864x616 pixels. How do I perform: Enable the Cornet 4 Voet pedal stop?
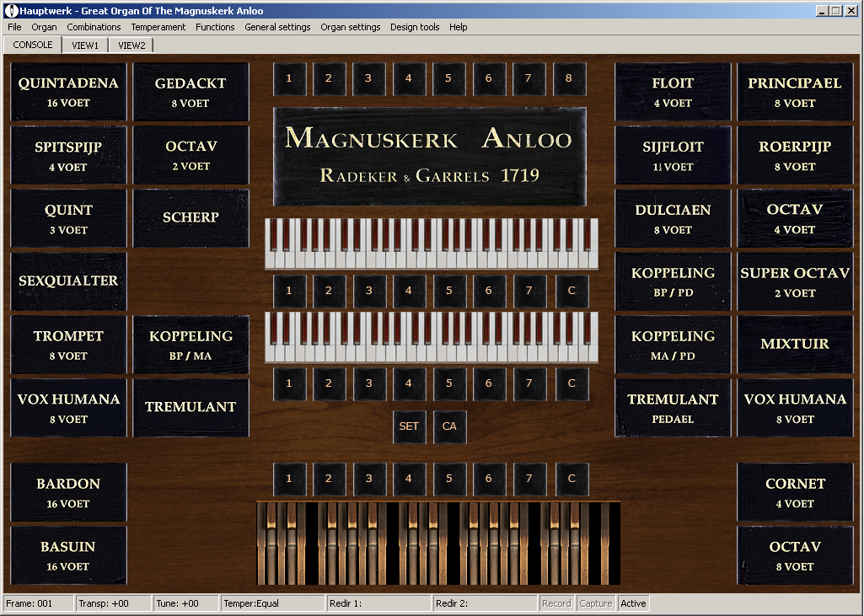click(795, 493)
